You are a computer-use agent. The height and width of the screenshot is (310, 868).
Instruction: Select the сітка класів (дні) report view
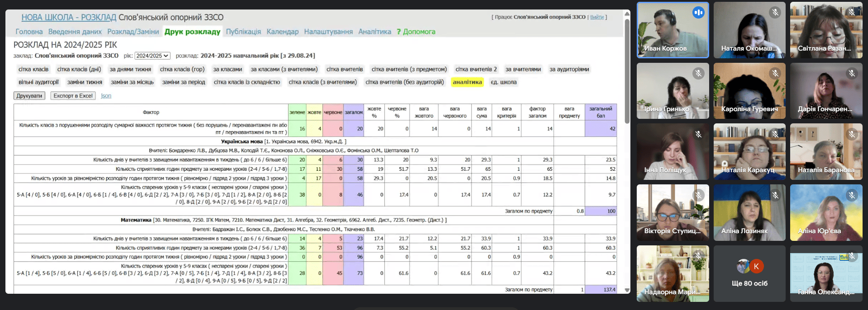pyautogui.click(x=79, y=70)
